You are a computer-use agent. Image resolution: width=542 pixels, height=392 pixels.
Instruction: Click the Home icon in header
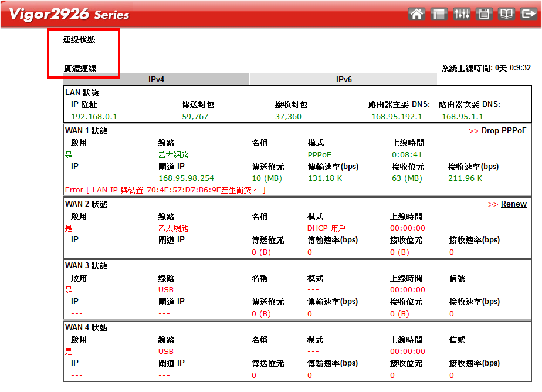pos(416,14)
